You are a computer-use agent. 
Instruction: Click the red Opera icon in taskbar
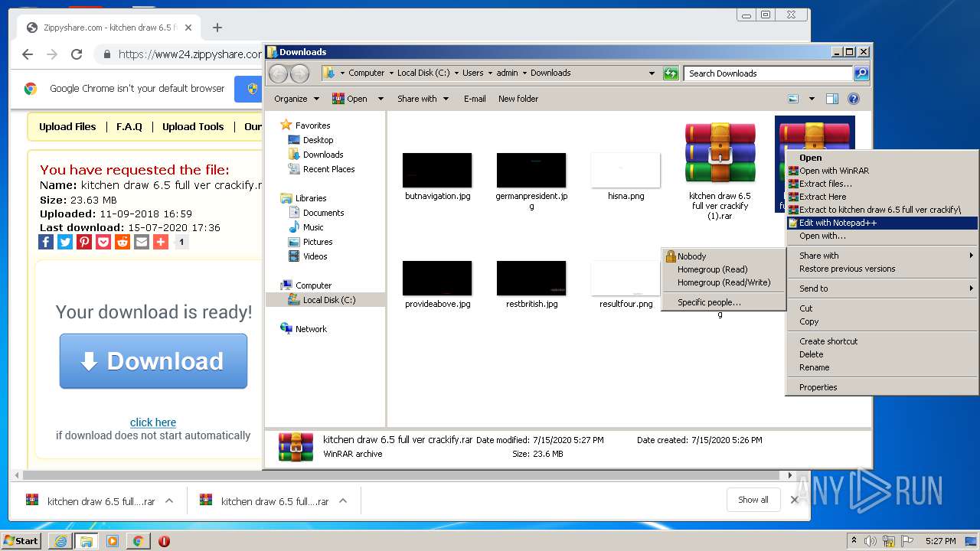pyautogui.click(x=164, y=541)
